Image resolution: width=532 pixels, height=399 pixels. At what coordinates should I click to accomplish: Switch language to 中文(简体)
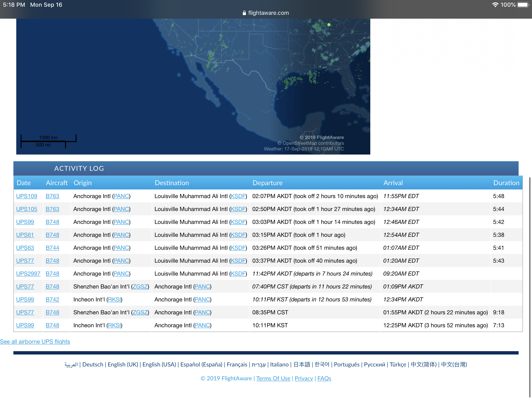click(x=424, y=365)
